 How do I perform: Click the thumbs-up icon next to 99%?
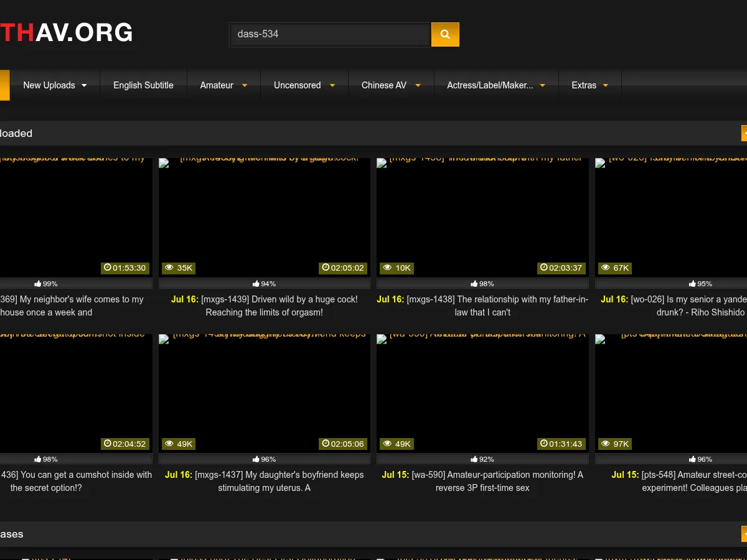[x=38, y=284]
